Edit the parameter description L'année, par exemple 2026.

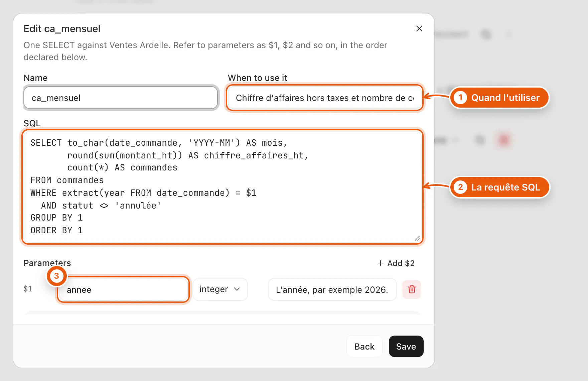[332, 289]
